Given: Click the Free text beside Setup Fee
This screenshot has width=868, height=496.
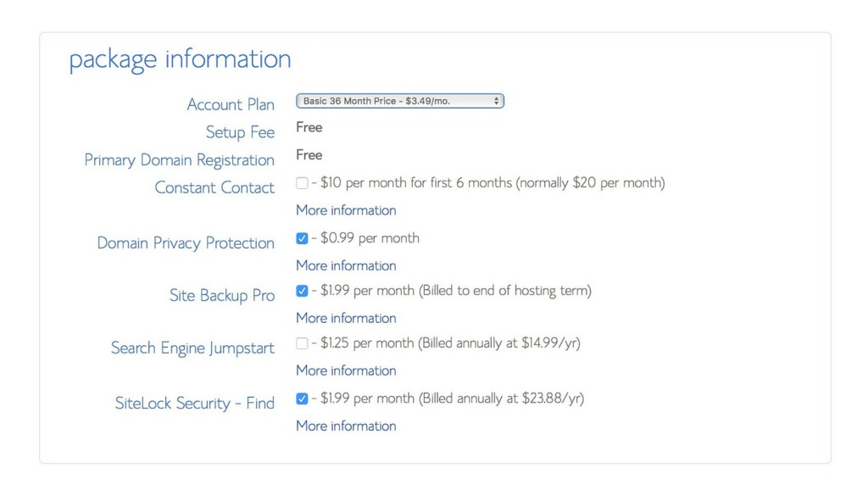Looking at the screenshot, I should [309, 127].
